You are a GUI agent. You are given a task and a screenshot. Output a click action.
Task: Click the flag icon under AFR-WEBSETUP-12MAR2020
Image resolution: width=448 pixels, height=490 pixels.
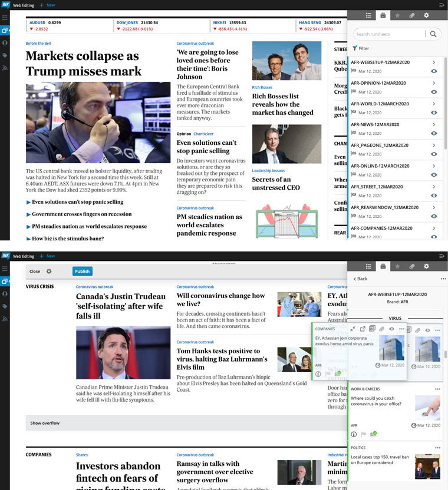click(x=354, y=71)
